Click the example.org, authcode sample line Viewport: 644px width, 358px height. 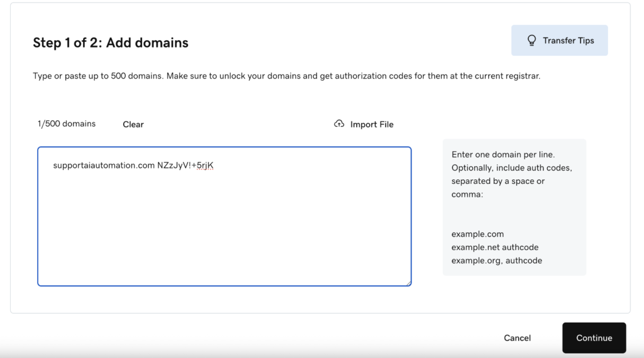(496, 260)
